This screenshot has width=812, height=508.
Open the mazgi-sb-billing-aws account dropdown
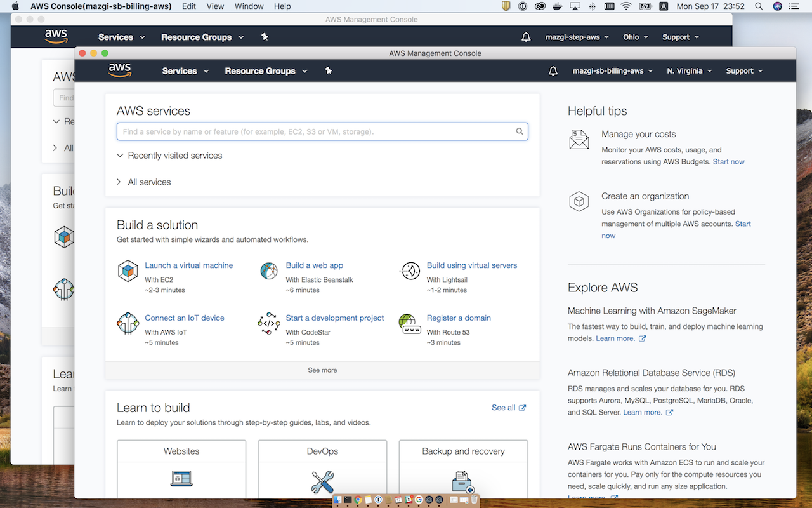point(612,71)
